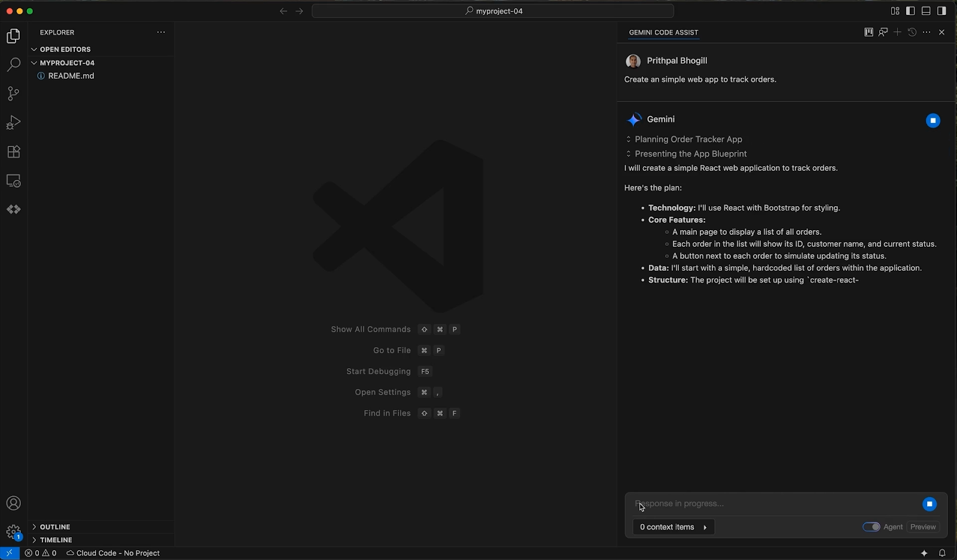Open the Accounts menu icon
This screenshot has width=957, height=560.
tap(13, 503)
